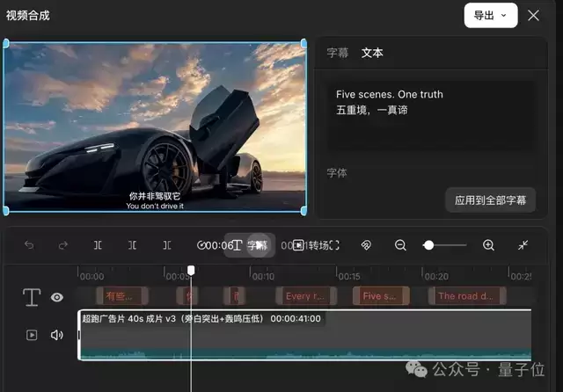Zoom in the timeline with plus magnifier
Screen dimensions: 563x392
point(488,245)
